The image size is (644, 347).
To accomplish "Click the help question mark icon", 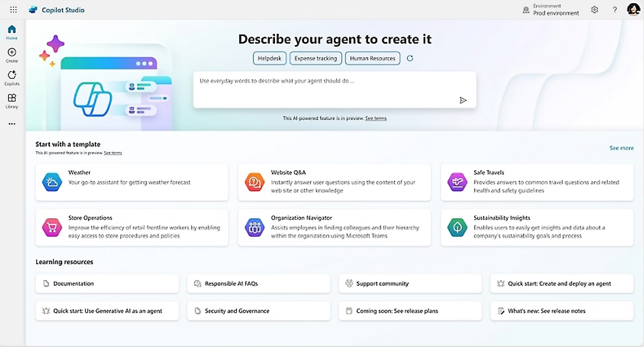I will 615,10.
